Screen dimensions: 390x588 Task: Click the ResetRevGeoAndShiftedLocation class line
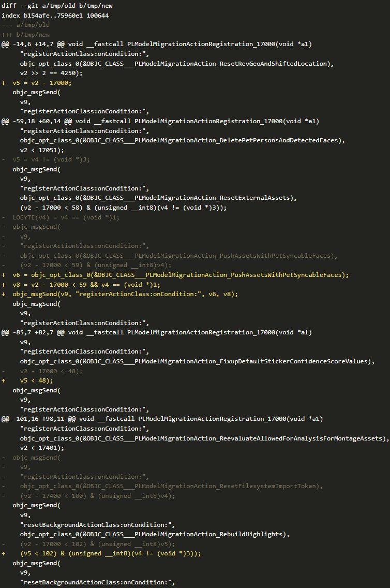[x=177, y=63]
